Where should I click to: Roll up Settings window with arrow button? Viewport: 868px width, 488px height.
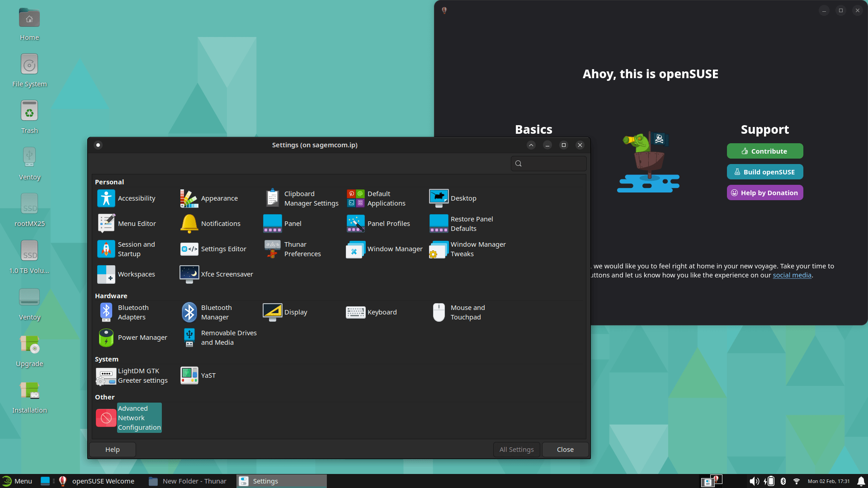point(531,145)
